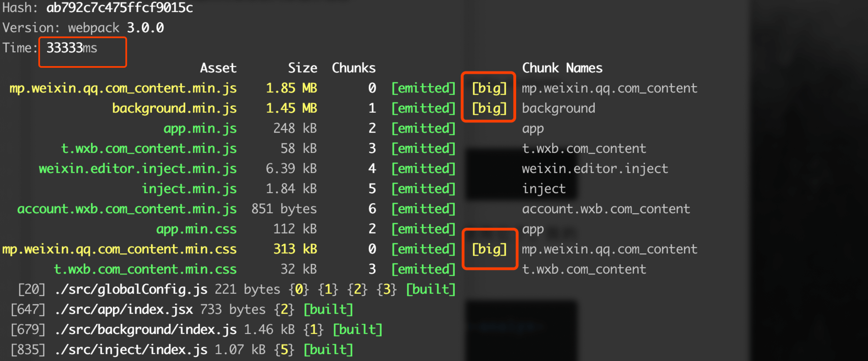The width and height of the screenshot is (868, 361).
Task: Click the ./src/inject/index.js module path
Action: point(131,350)
